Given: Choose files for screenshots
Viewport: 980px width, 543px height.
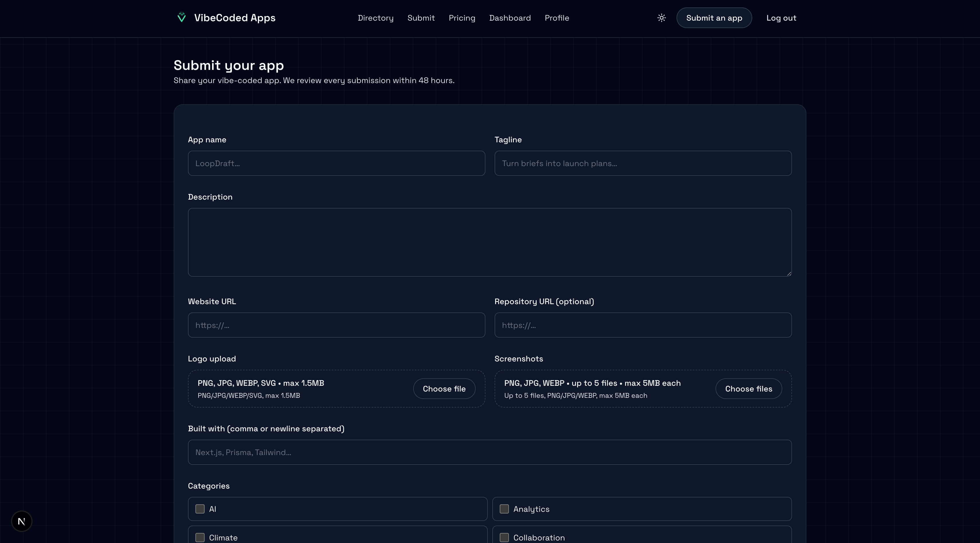Looking at the screenshot, I should pos(748,388).
